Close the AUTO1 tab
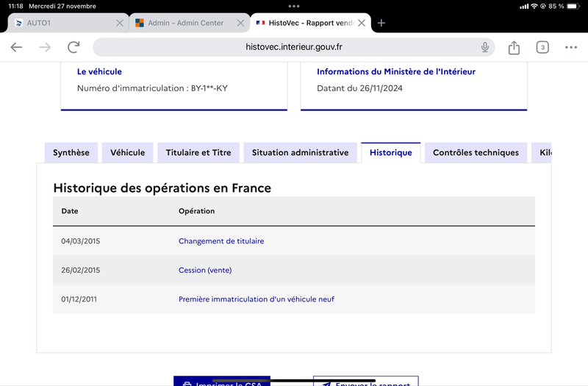 (120, 23)
